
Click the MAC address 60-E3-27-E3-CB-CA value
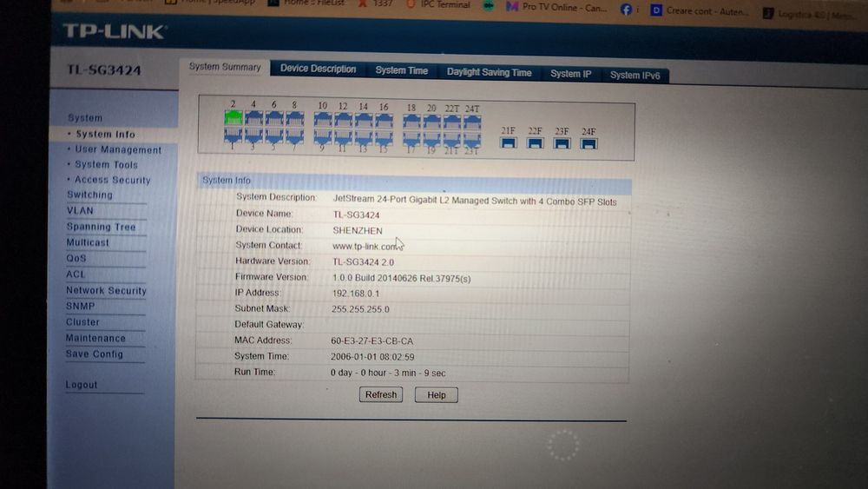point(372,341)
